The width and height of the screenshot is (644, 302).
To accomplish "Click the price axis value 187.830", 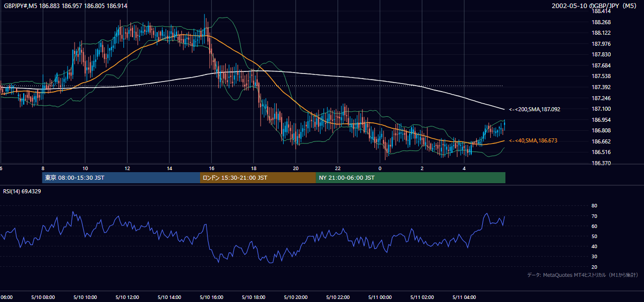I will point(601,54).
